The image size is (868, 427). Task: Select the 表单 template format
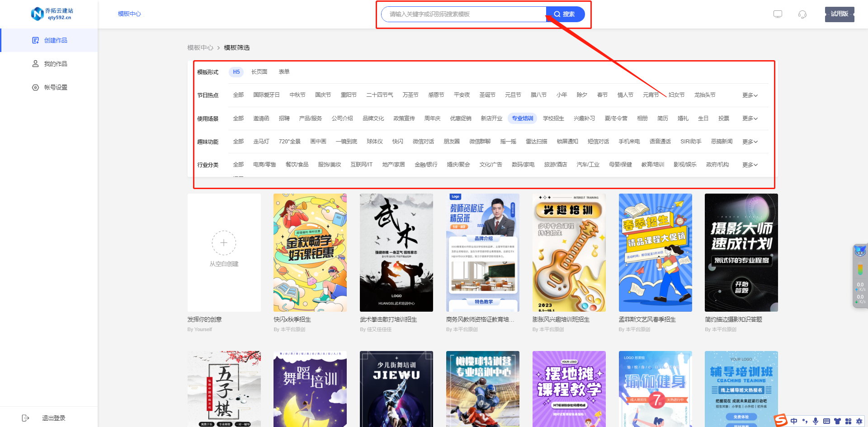pyautogui.click(x=284, y=72)
